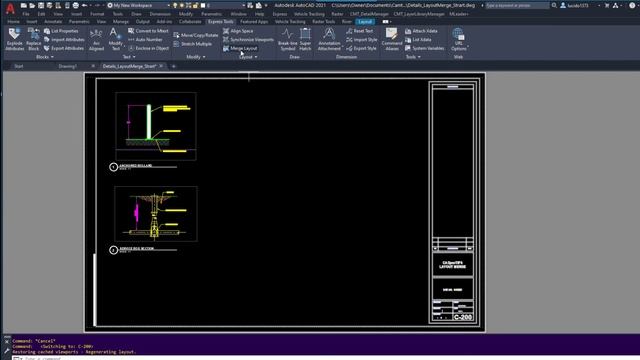Click the keyword search input field
The image size is (640, 360).
click(x=517, y=5)
